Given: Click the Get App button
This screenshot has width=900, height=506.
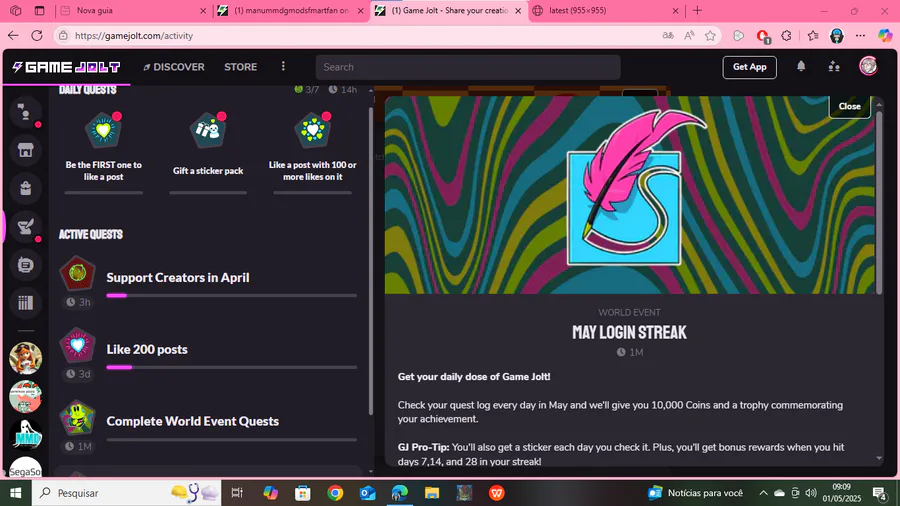Looking at the screenshot, I should tap(749, 67).
